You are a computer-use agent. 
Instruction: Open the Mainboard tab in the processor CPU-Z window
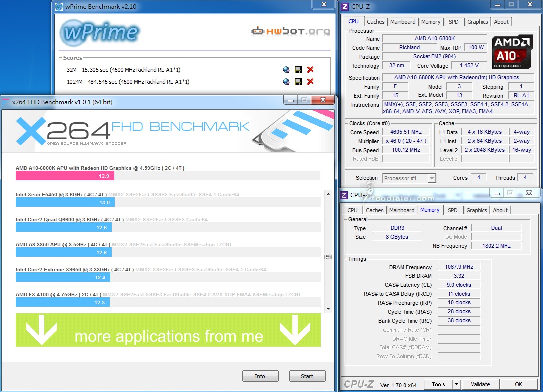tap(403, 22)
